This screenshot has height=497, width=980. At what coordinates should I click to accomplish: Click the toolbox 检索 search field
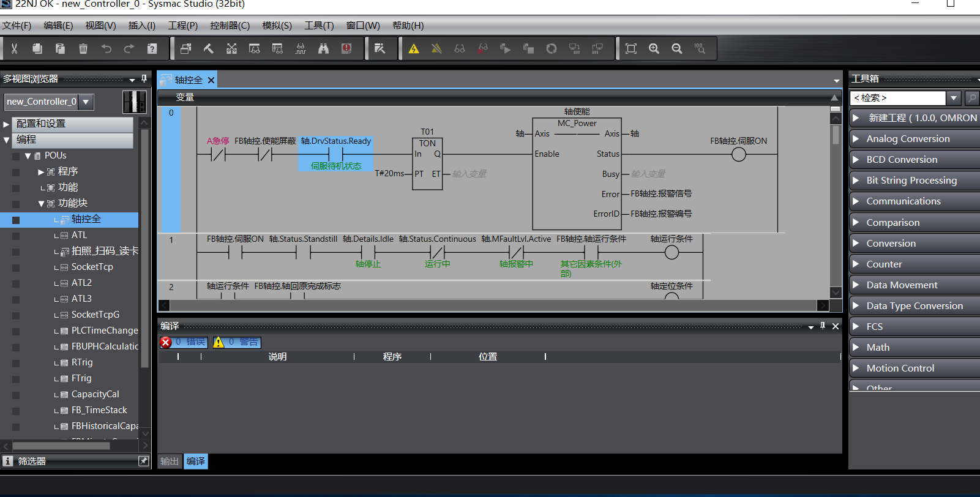coord(898,98)
